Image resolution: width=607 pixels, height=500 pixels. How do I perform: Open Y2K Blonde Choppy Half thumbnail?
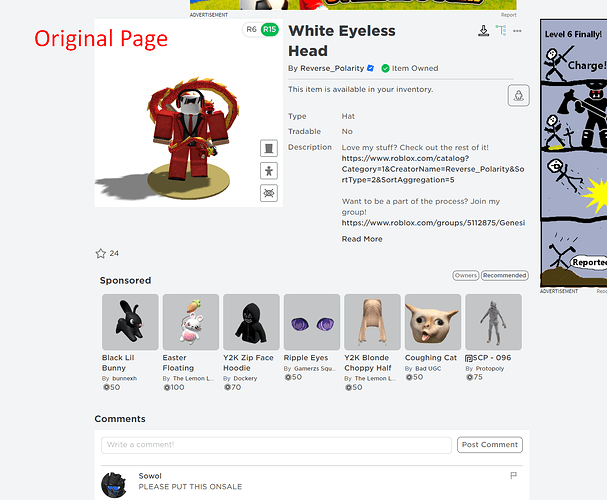click(x=372, y=322)
